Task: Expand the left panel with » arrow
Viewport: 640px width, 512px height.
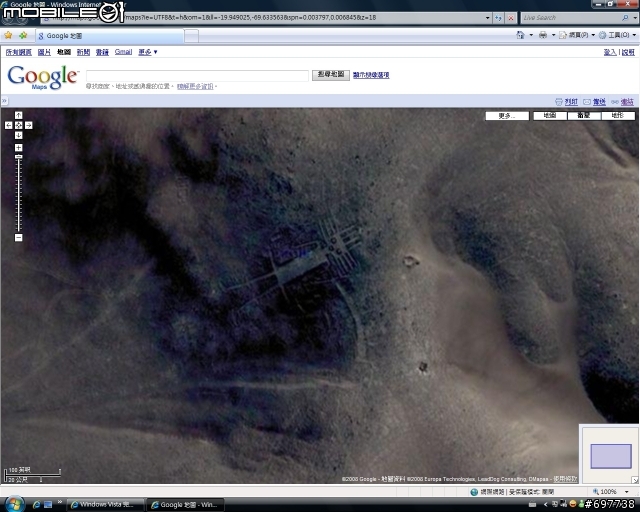Action: [x=4, y=101]
